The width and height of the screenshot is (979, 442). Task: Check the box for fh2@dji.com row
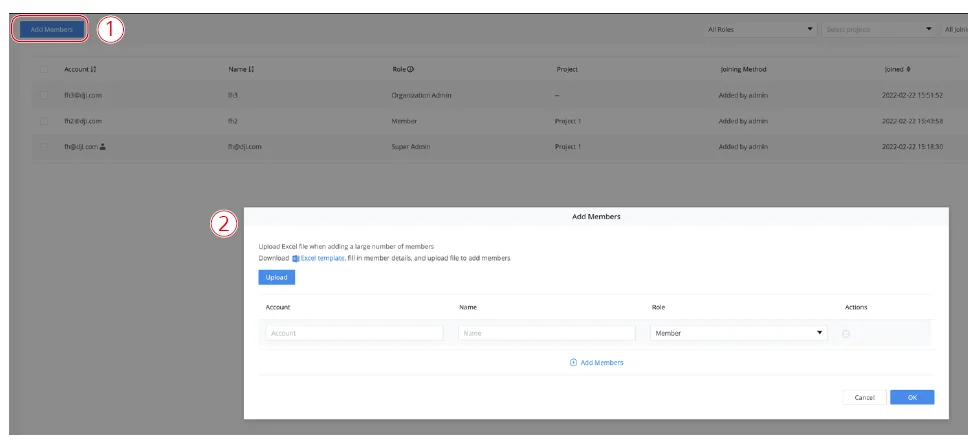43,121
